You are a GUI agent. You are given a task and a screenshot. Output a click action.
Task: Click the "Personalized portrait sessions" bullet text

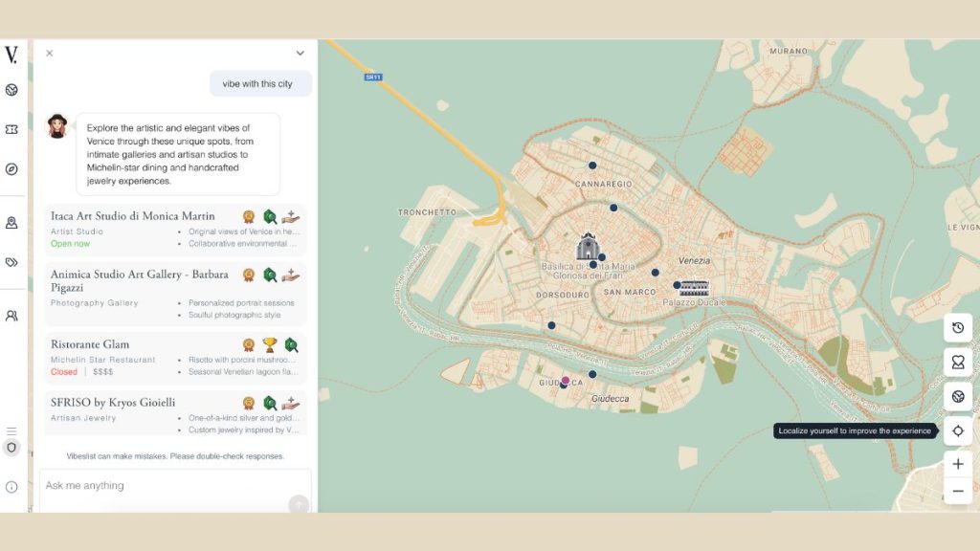point(241,303)
